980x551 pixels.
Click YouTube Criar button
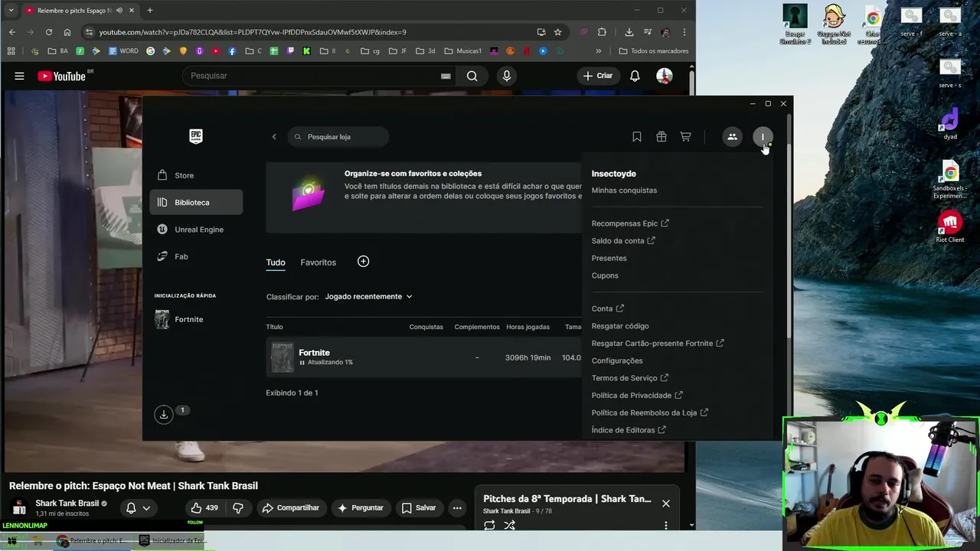[598, 76]
